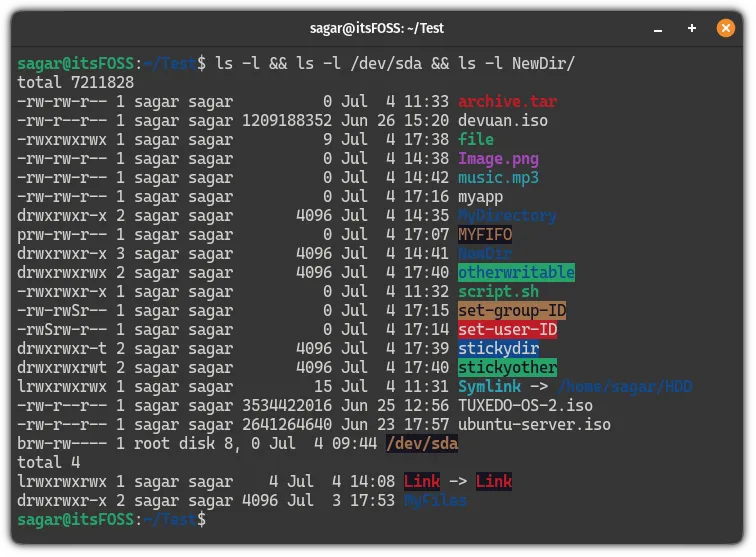Viewport: 756px width, 557px height.
Task: Click the green-highlighted otherwritable directory
Action: (516, 272)
